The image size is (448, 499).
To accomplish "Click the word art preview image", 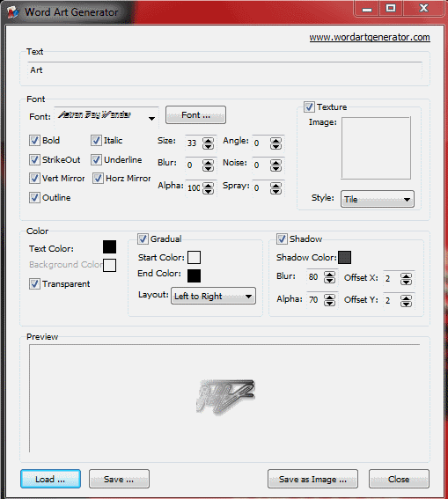I will [225, 398].
